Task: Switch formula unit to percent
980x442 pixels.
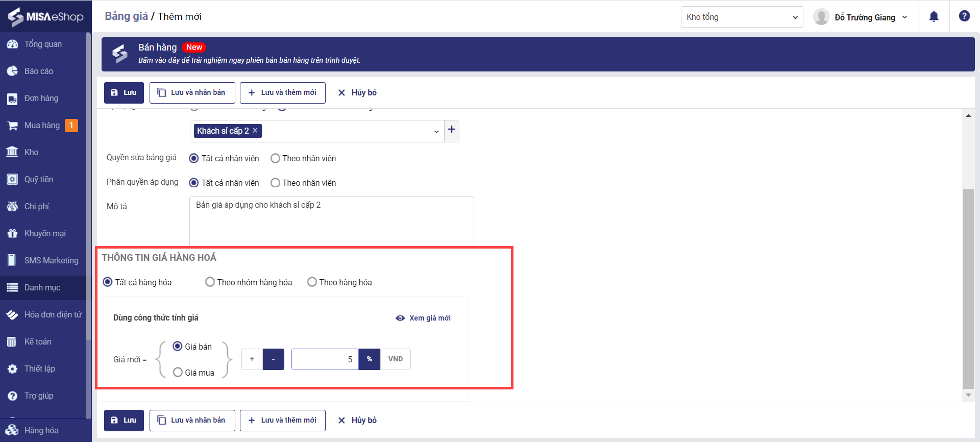Action: coord(370,359)
